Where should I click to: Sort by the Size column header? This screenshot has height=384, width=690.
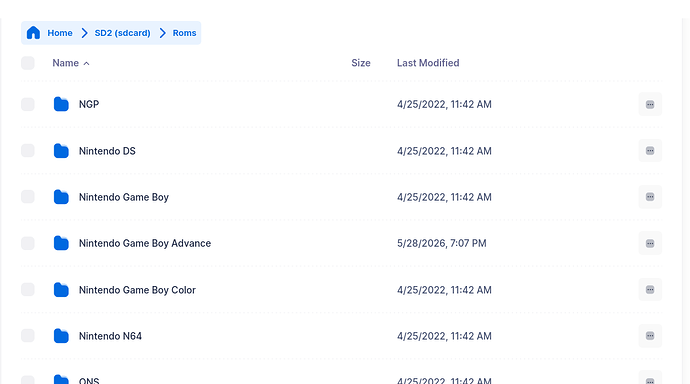(361, 63)
